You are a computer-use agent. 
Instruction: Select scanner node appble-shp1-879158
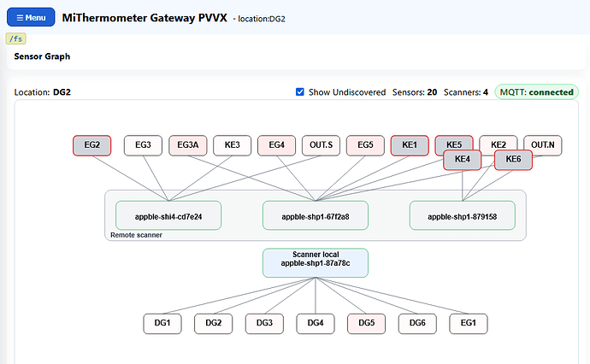462,215
